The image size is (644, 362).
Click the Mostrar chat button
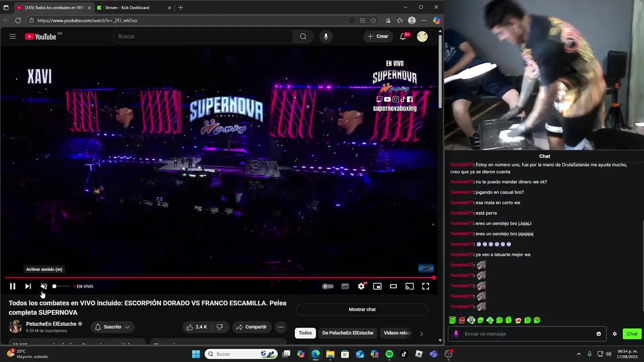tap(362, 309)
